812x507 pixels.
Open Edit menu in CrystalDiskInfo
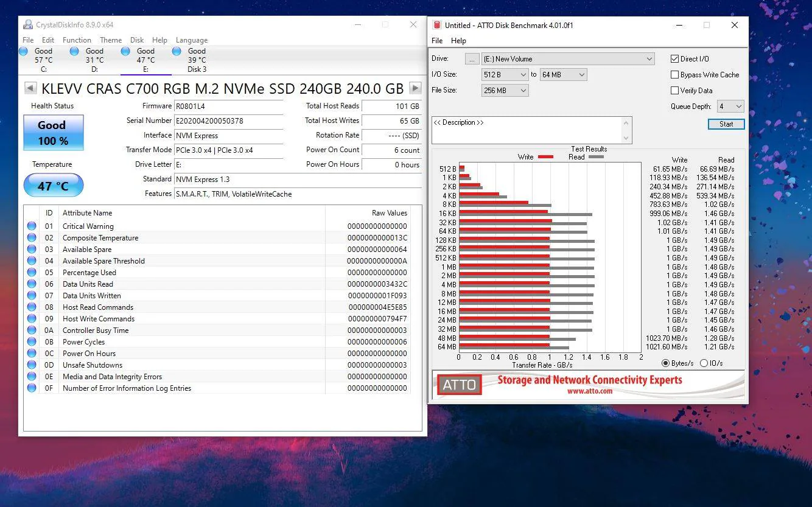[48, 40]
